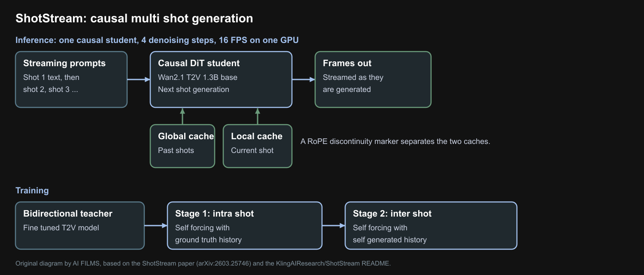Click the 'Global cache' box title
The image size is (644, 275).
[186, 136]
